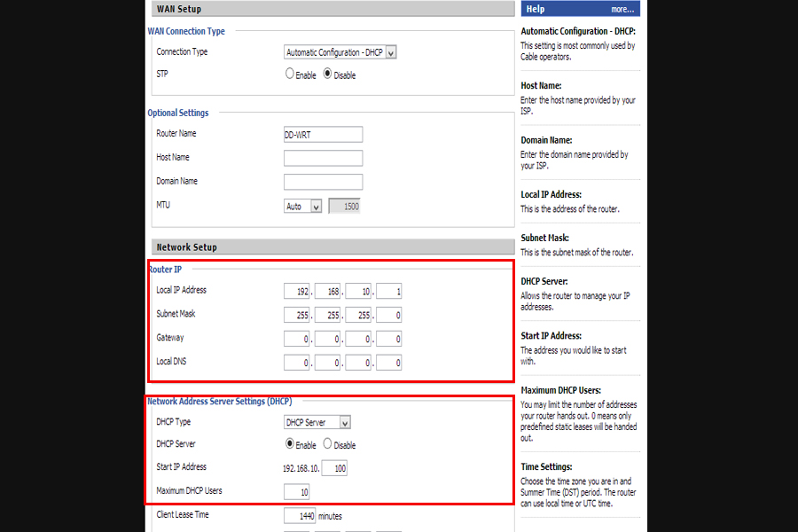Select DHCP Server Enable radio button
The width and height of the screenshot is (798, 532).
pyautogui.click(x=290, y=444)
